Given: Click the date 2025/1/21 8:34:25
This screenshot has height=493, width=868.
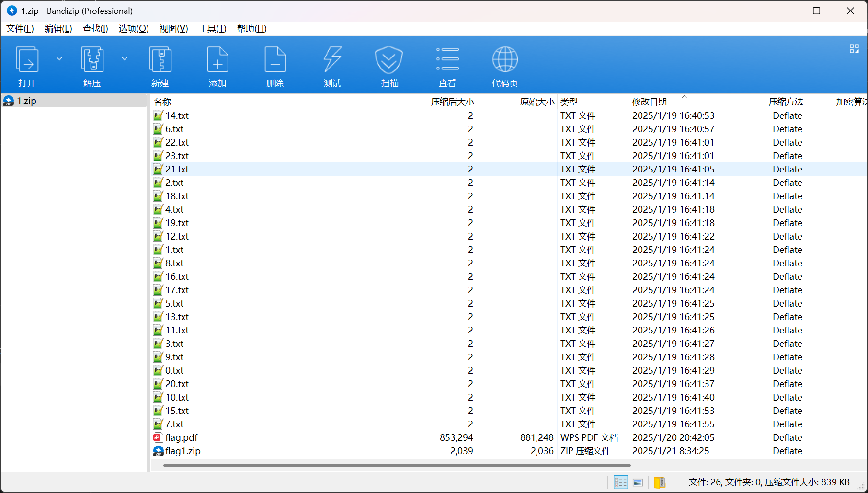Looking at the screenshot, I should tap(671, 451).
